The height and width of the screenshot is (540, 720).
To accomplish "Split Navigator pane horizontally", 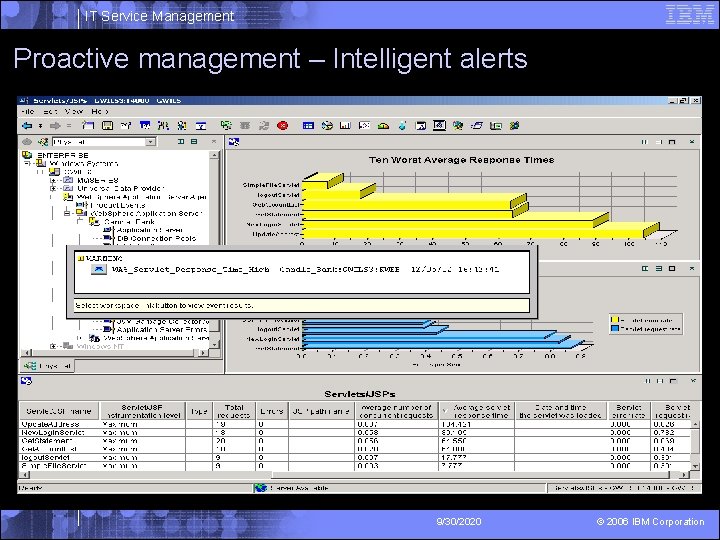I will click(x=194, y=141).
